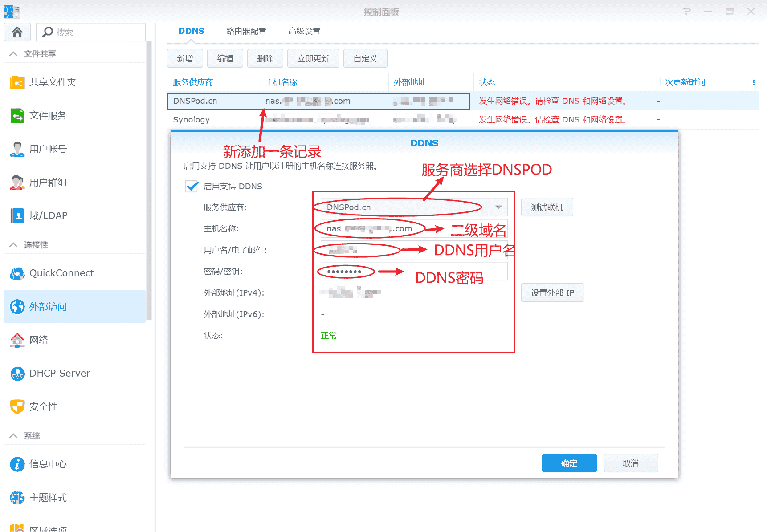Click the DNSPod.cn row error status text
The height and width of the screenshot is (532, 767).
[x=553, y=101]
